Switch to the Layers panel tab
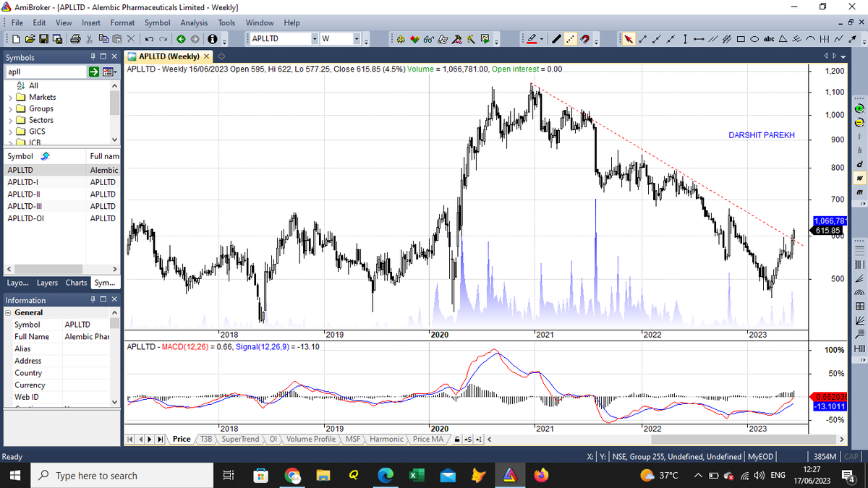The width and height of the screenshot is (868, 488). pyautogui.click(x=47, y=283)
